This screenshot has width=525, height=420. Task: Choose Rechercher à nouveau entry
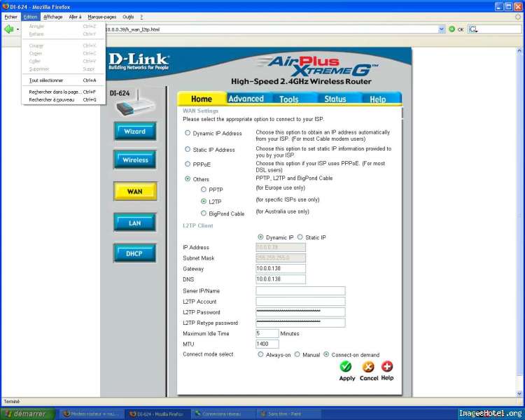tap(63, 100)
